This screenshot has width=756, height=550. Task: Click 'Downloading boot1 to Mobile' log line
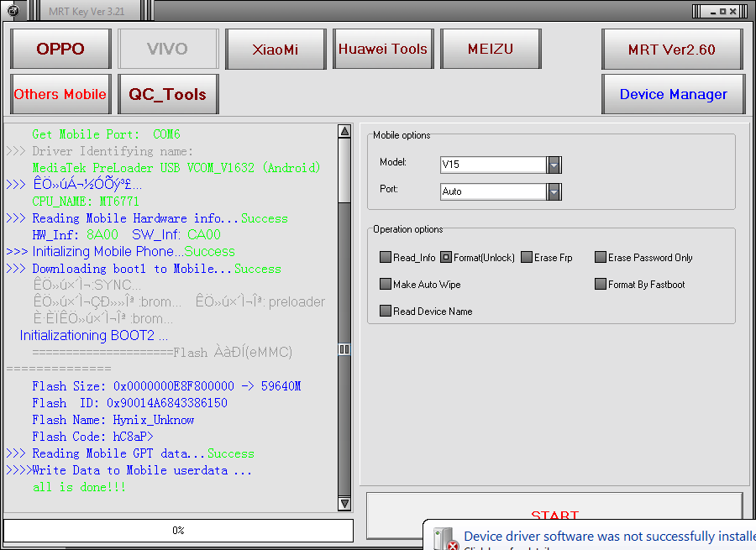tap(144, 269)
